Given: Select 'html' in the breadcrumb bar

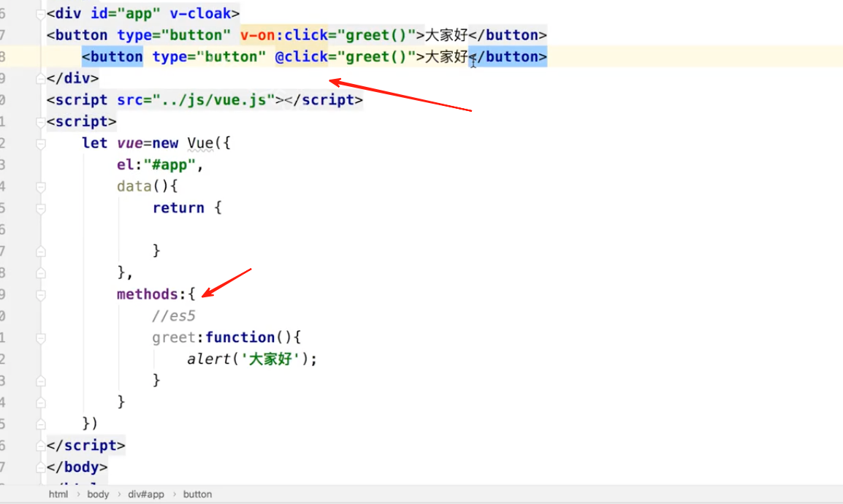Looking at the screenshot, I should 58,495.
